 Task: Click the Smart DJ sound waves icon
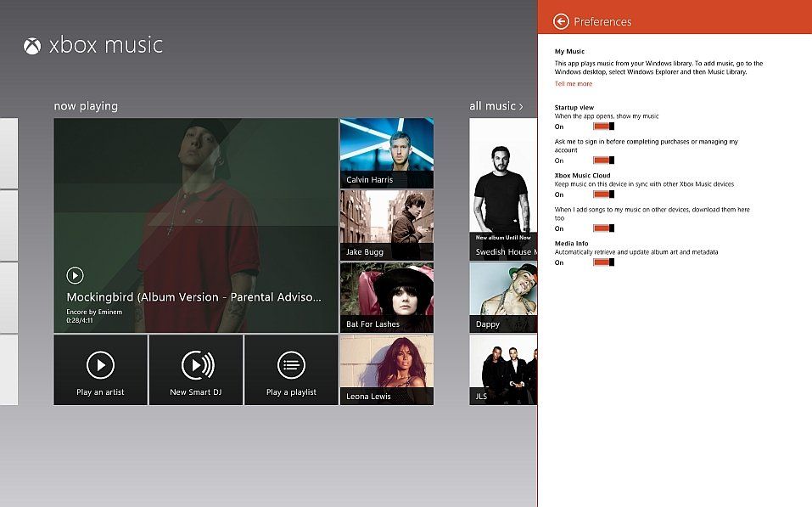(195, 363)
